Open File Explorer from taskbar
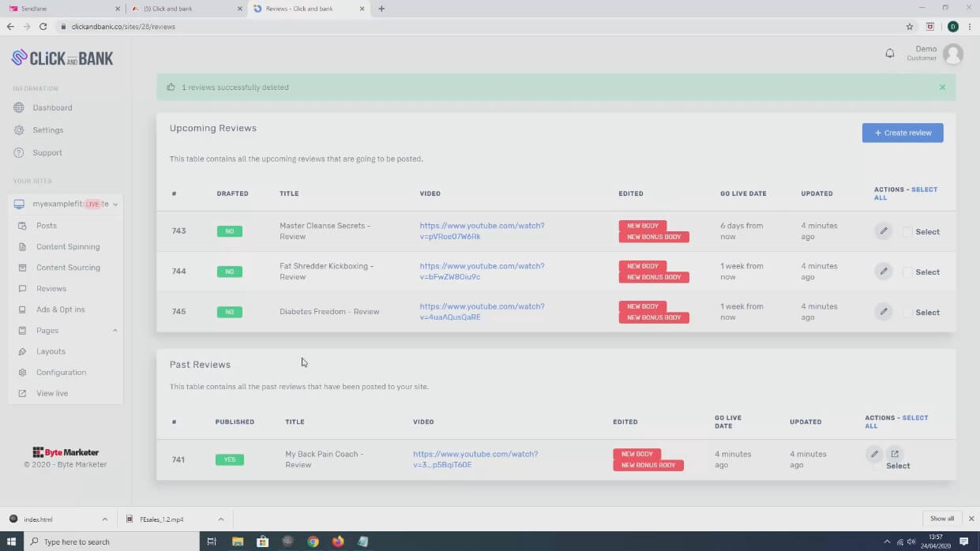980x551 pixels. pyautogui.click(x=238, y=542)
